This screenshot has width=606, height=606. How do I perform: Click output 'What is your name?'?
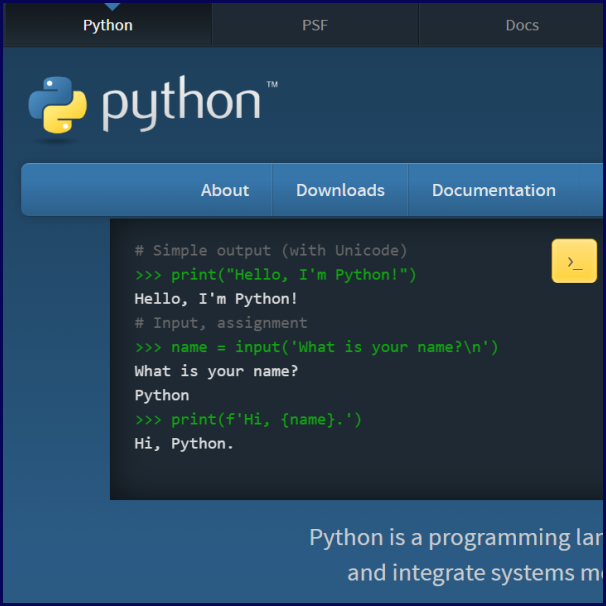216,371
